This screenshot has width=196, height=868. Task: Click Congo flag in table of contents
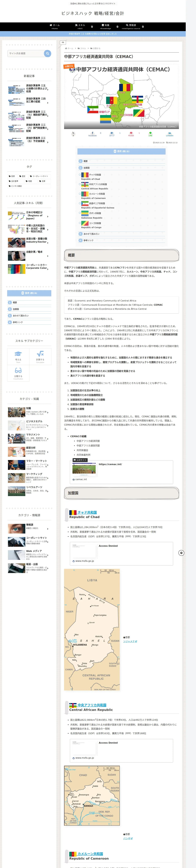click(x=85, y=223)
